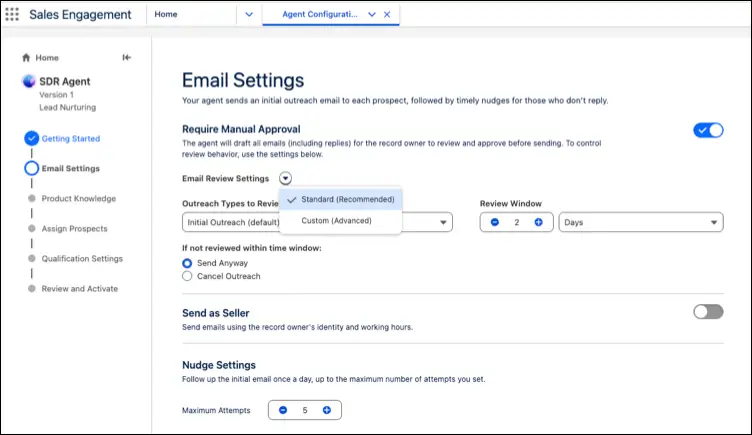Open the Outreach Types to Review combo box

[x=317, y=222]
